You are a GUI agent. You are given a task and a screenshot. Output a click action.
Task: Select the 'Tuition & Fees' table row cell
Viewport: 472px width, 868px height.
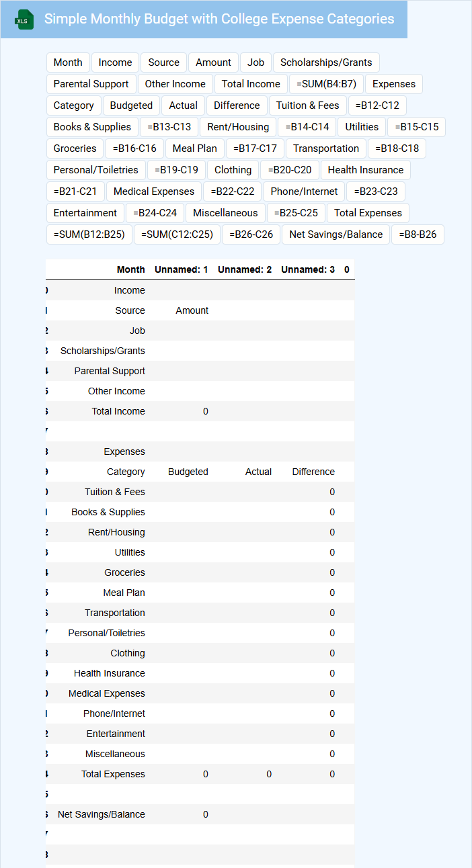tap(115, 492)
